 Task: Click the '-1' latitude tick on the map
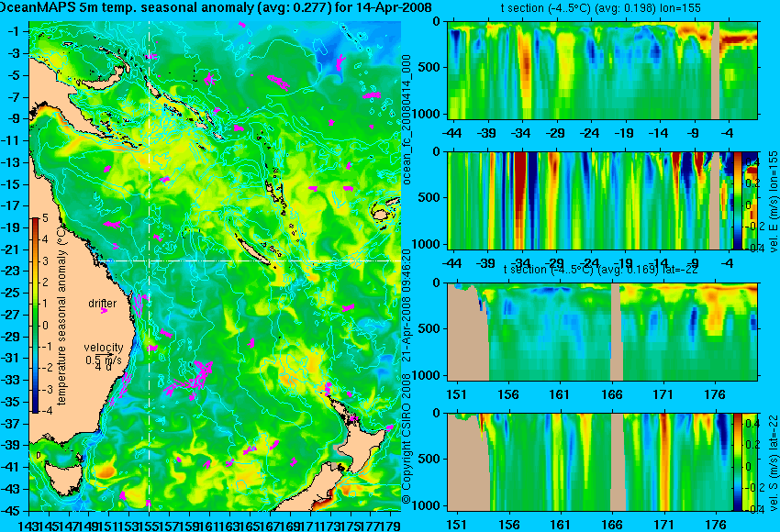(15, 31)
